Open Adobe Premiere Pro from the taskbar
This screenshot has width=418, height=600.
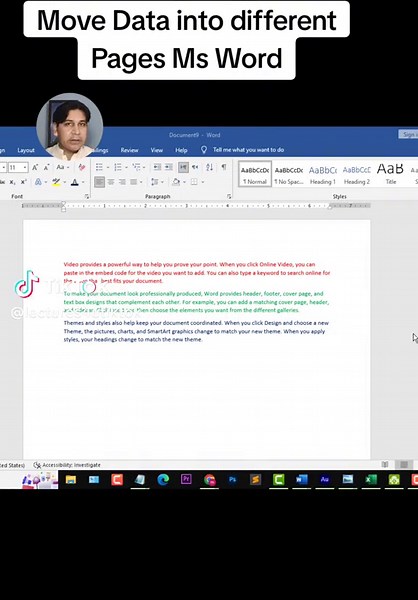click(186, 480)
